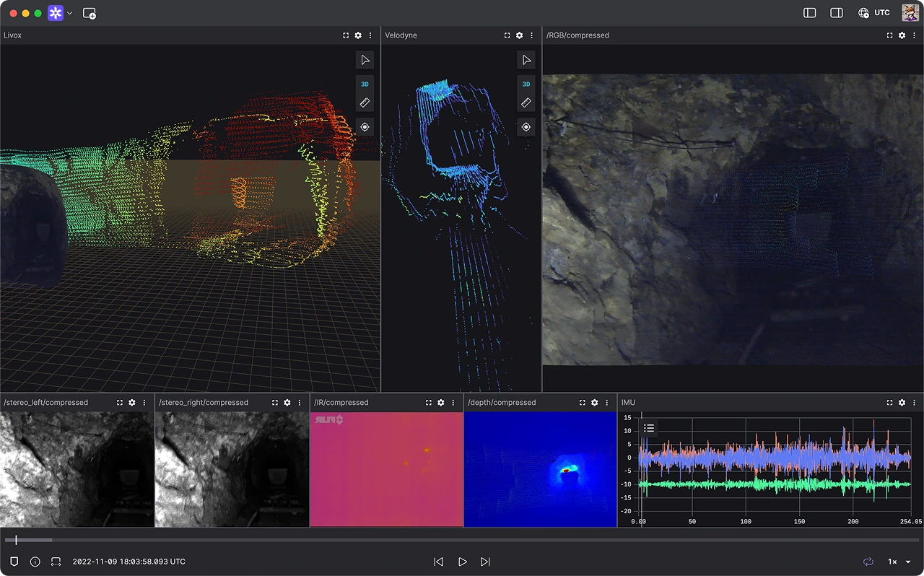The image size is (924, 576).
Task: Toggle the left sidebar open
Action: click(809, 12)
